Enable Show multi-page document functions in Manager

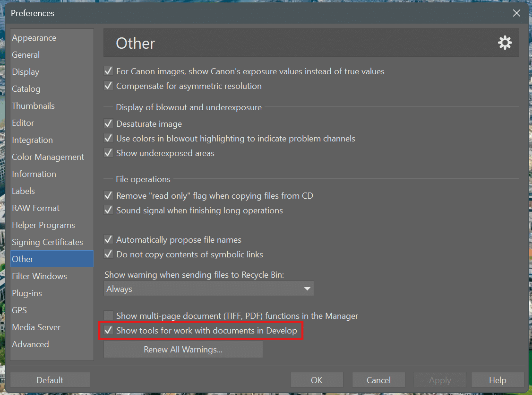tap(109, 316)
